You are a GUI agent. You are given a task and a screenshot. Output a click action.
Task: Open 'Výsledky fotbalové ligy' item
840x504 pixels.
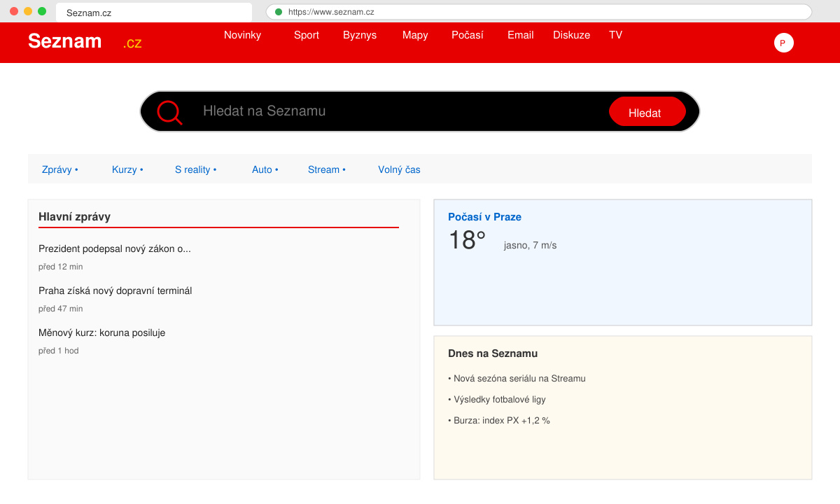(497, 400)
